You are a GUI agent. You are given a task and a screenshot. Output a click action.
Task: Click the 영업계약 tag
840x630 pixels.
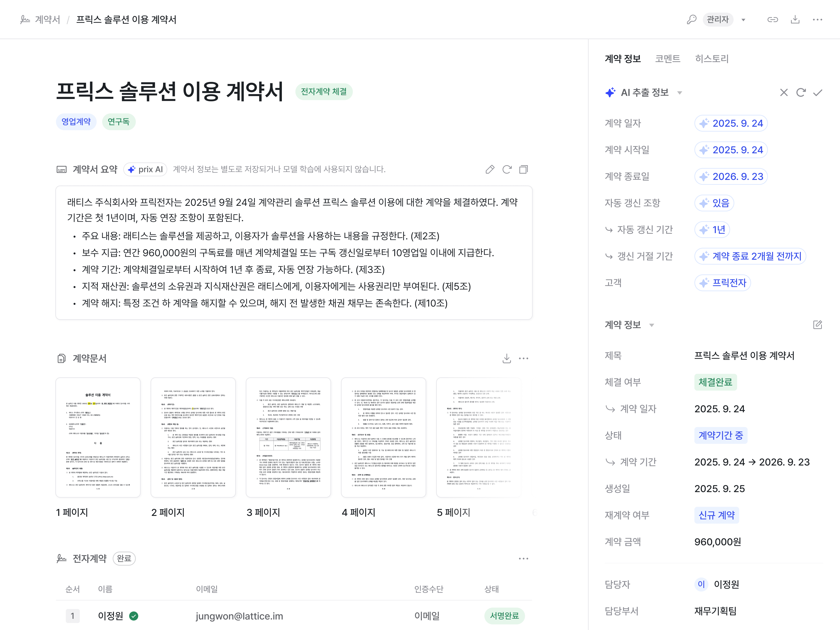coord(76,122)
